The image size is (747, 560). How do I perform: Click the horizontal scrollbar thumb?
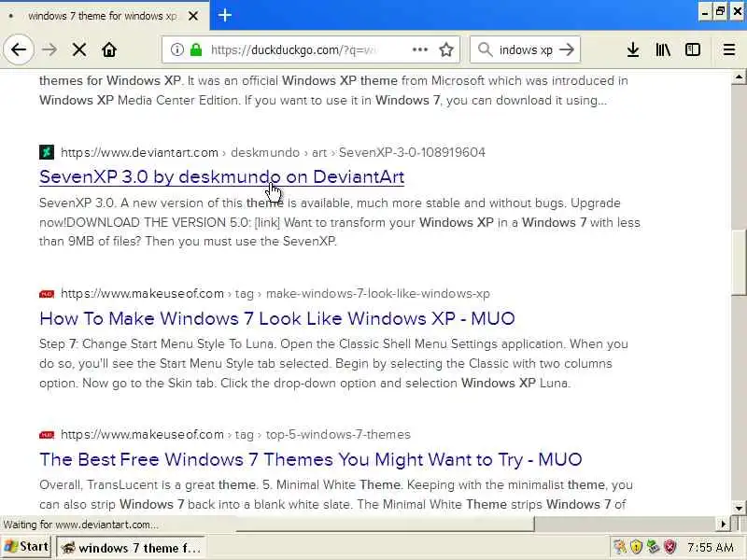(385, 525)
